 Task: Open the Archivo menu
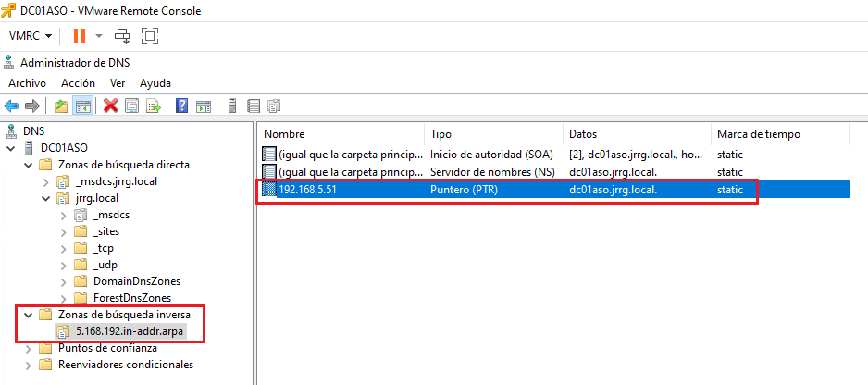click(x=27, y=83)
